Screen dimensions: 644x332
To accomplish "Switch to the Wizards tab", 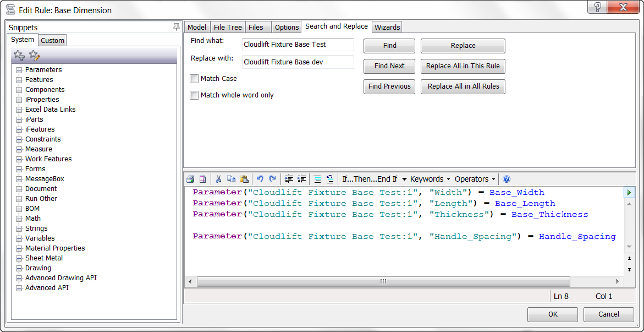I will 387,26.
